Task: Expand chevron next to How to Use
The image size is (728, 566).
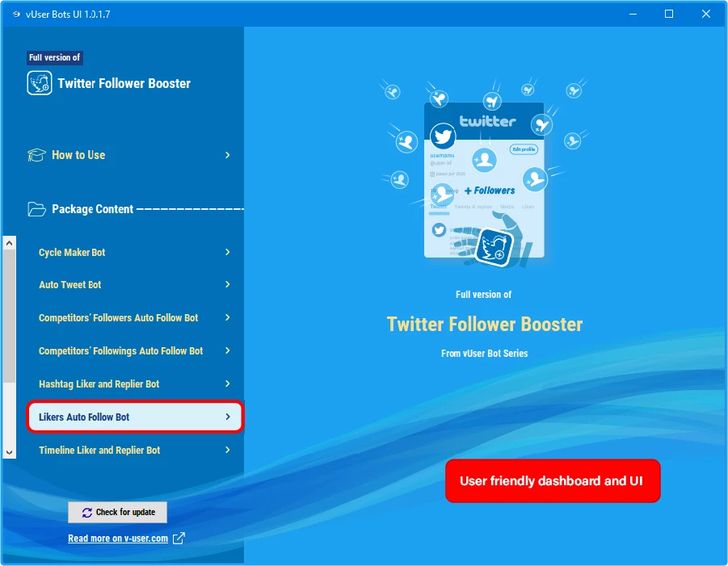Action: 228,155
